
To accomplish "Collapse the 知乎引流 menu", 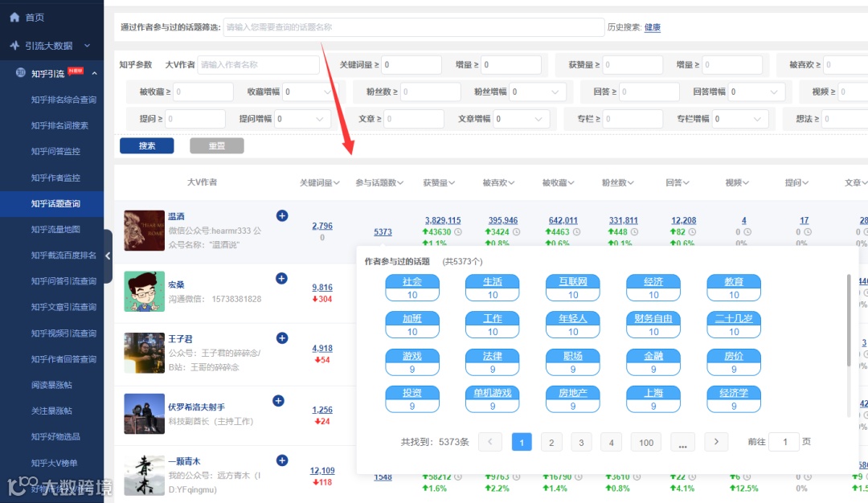I will [x=94, y=73].
